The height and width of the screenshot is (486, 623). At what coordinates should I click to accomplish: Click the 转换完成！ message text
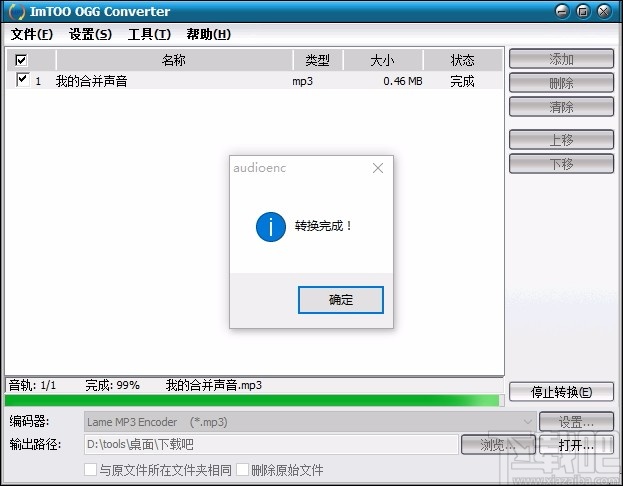pos(323,226)
